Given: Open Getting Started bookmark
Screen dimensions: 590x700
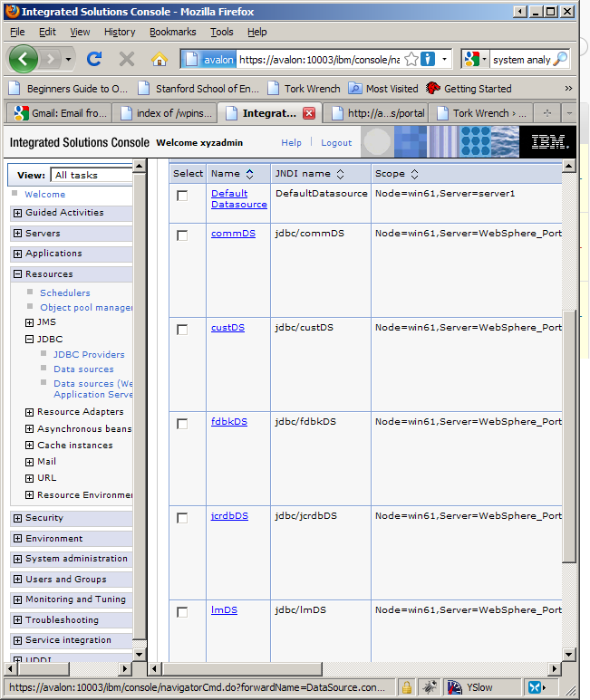Looking at the screenshot, I should (x=469, y=89).
